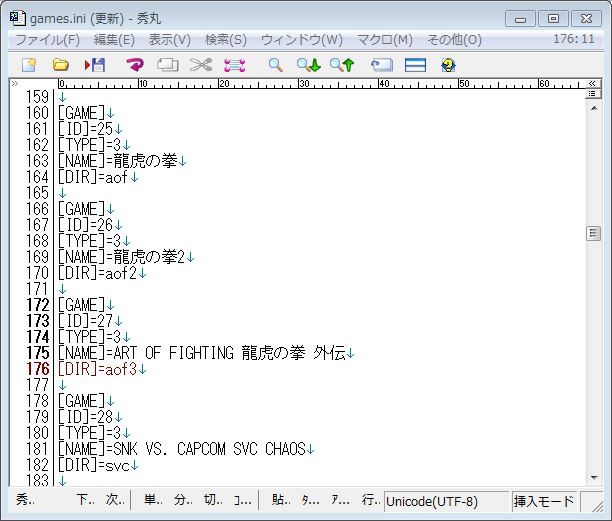Click the vertical scrollbar thumb
The image size is (612, 521).
point(593,233)
